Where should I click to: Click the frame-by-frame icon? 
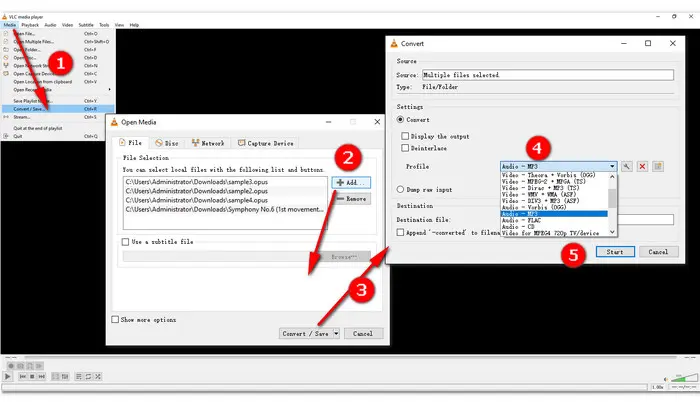[39, 366]
